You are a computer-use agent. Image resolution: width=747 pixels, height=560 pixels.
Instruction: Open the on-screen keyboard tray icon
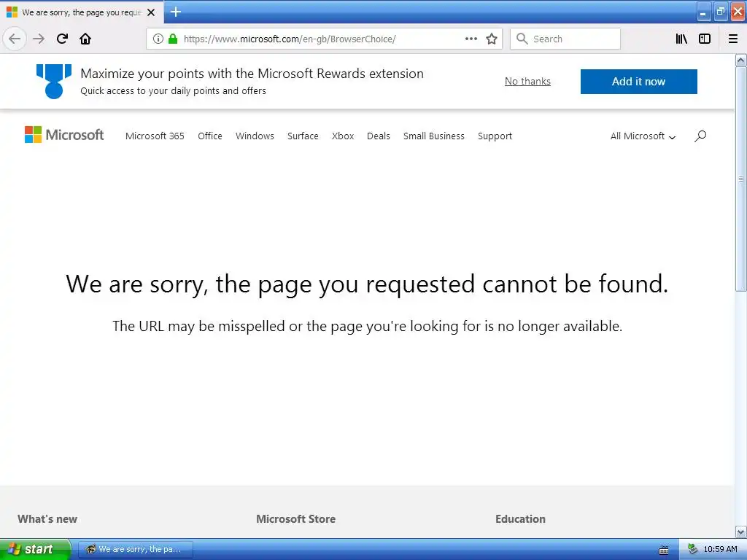(x=664, y=550)
